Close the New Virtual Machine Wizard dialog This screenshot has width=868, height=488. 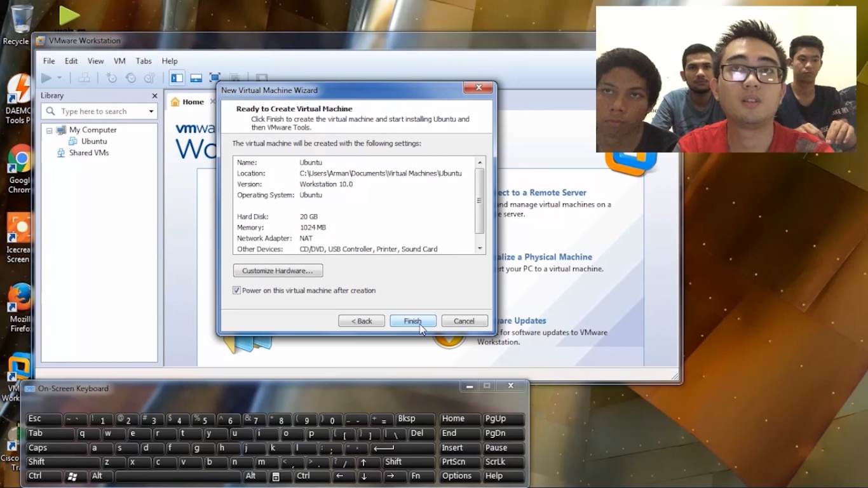point(478,88)
